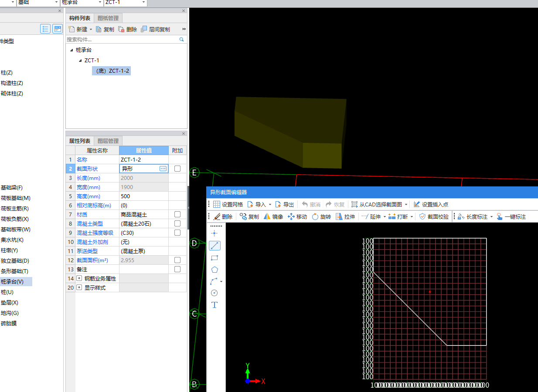
Task: Open dropdown arrow next to 新建
Action: (x=91, y=30)
